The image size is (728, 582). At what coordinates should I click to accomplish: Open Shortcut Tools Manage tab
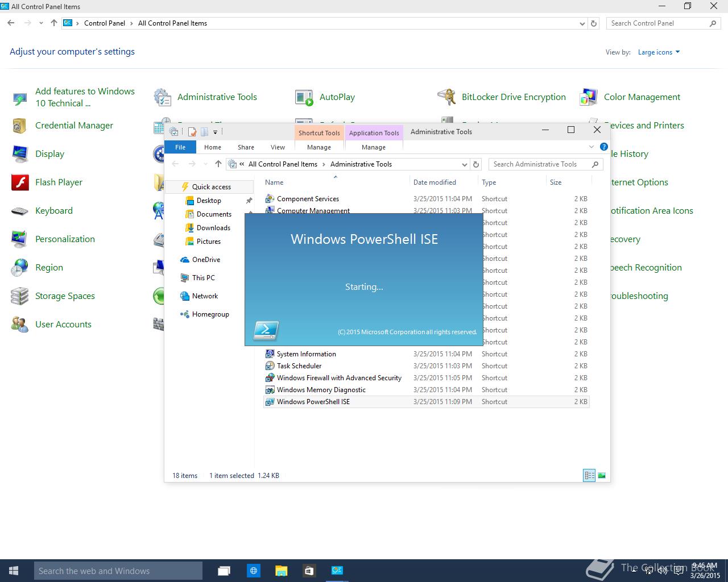tap(319, 147)
